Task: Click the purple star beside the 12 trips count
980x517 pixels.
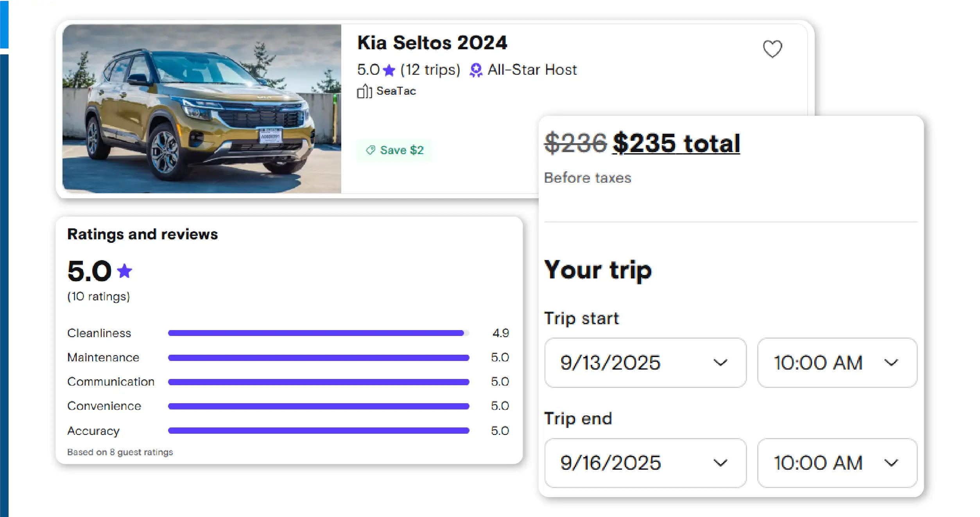Action: coord(389,70)
